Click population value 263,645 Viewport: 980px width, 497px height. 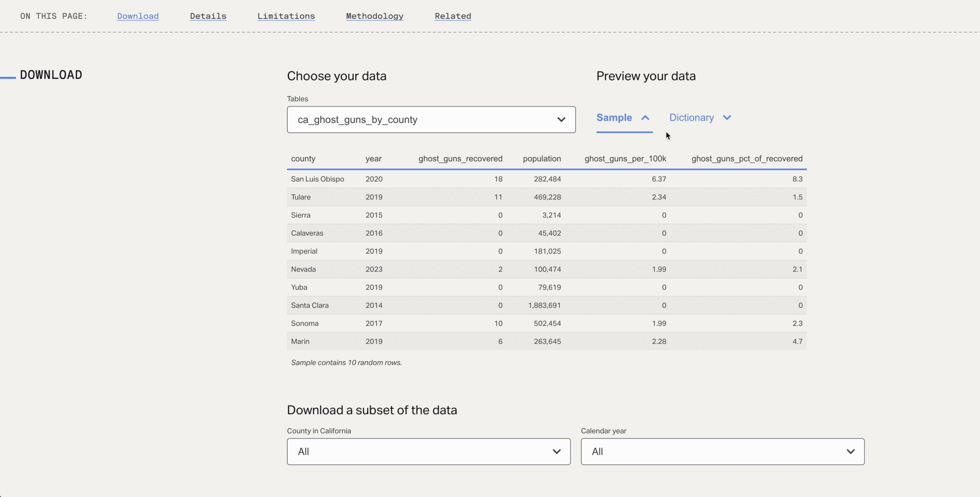(x=547, y=341)
